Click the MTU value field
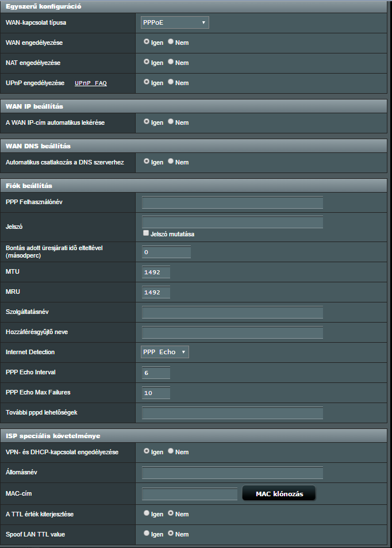This screenshot has height=548, width=392. pyautogui.click(x=156, y=272)
